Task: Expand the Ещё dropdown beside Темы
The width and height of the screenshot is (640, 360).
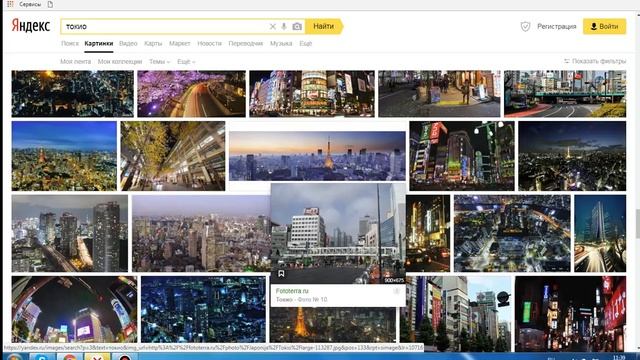Action: (x=186, y=62)
